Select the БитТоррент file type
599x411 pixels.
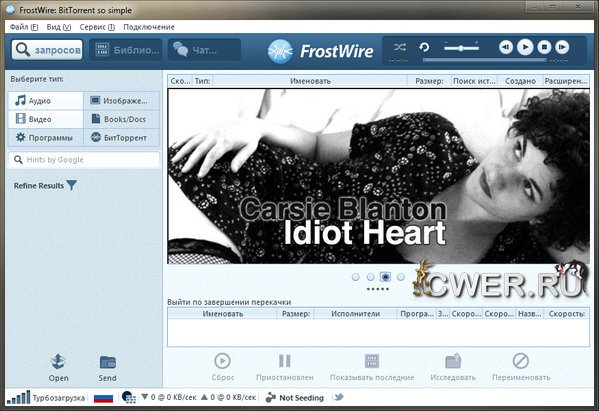121,138
